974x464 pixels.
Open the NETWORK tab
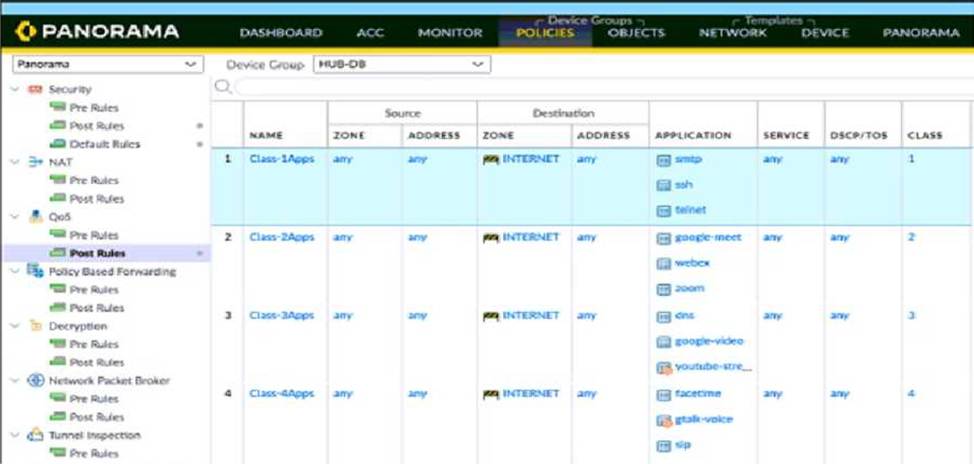[733, 33]
